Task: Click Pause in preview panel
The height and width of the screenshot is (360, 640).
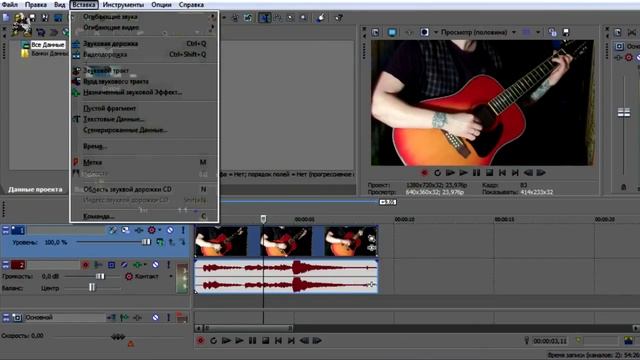Action: coord(476,173)
